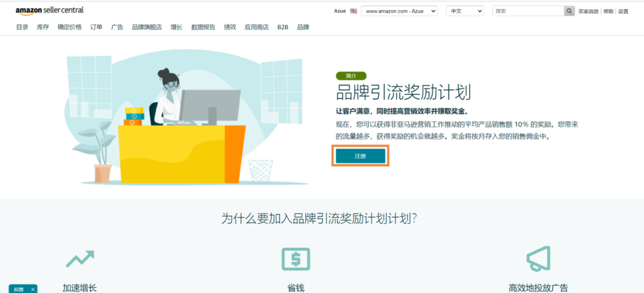
Task: Click the Azue account name text
Action: click(340, 11)
